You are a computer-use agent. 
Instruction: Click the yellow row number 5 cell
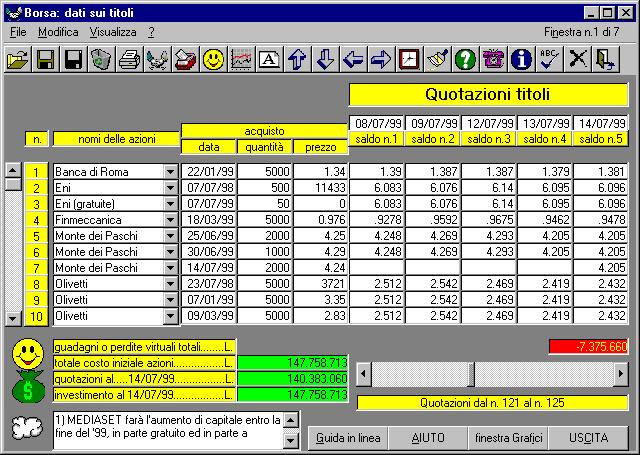pos(36,236)
